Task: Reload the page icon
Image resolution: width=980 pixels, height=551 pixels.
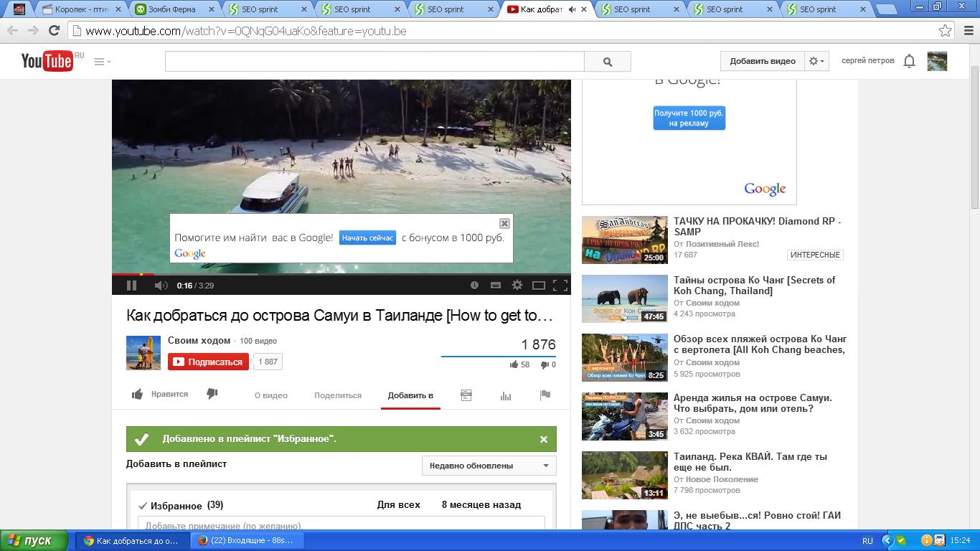Action: pyautogui.click(x=54, y=31)
